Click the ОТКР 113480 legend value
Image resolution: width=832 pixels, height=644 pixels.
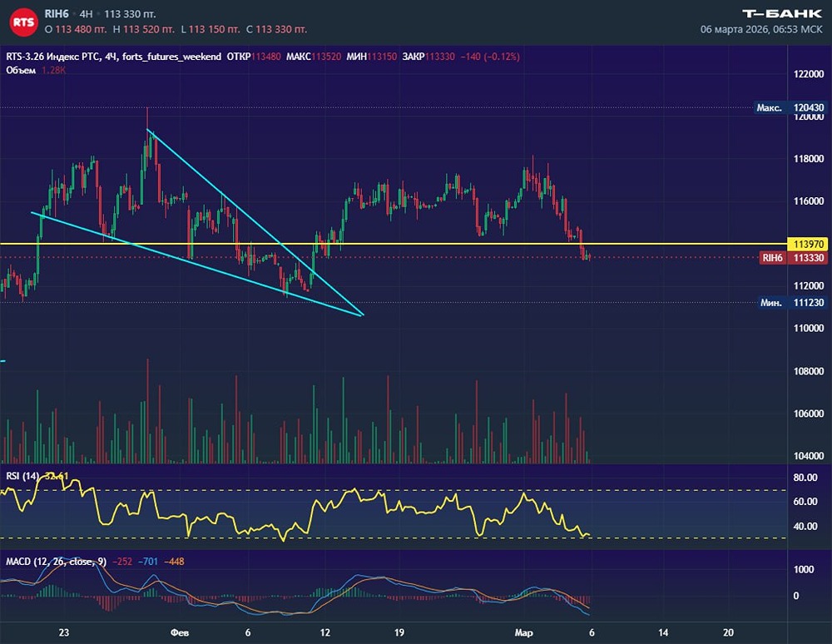[x=254, y=57]
